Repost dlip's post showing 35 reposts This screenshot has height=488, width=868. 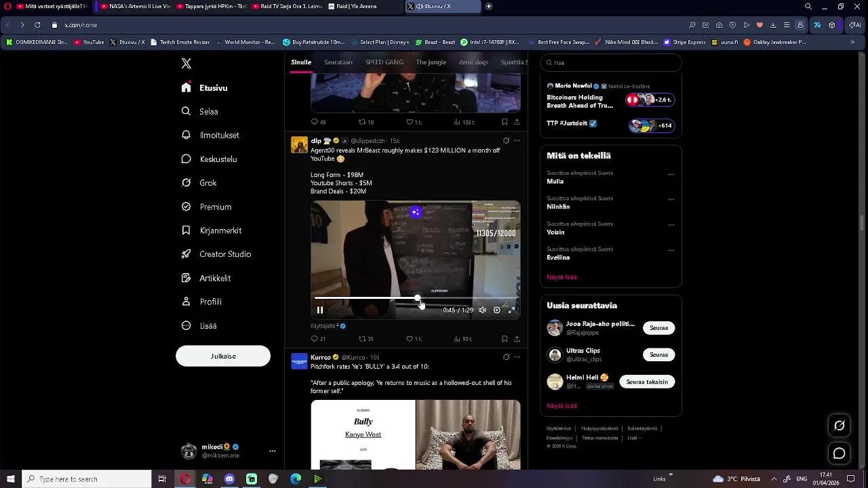(x=366, y=339)
